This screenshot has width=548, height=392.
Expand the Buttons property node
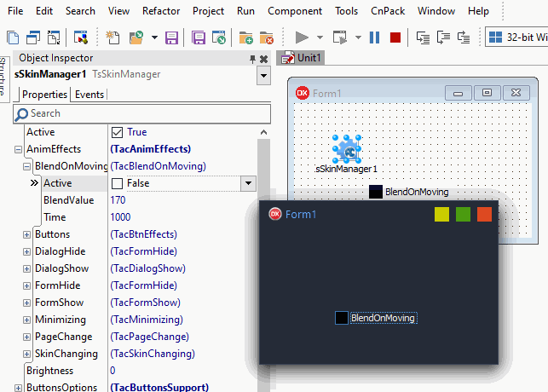26,235
